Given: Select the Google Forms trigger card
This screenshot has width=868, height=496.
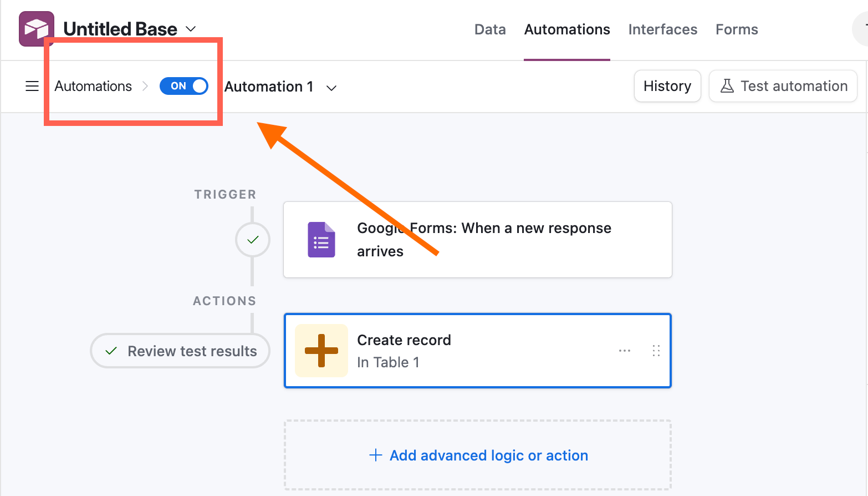Looking at the screenshot, I should (x=477, y=239).
